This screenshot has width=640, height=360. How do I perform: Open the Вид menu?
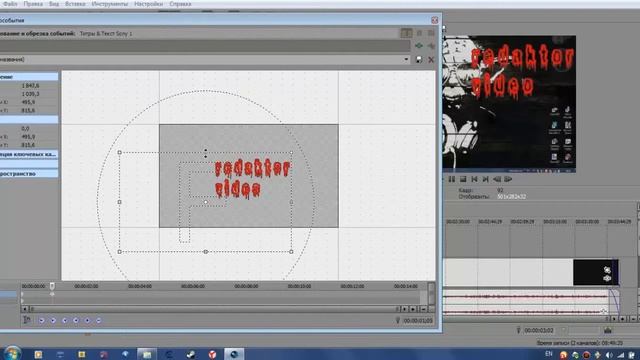click(x=54, y=4)
